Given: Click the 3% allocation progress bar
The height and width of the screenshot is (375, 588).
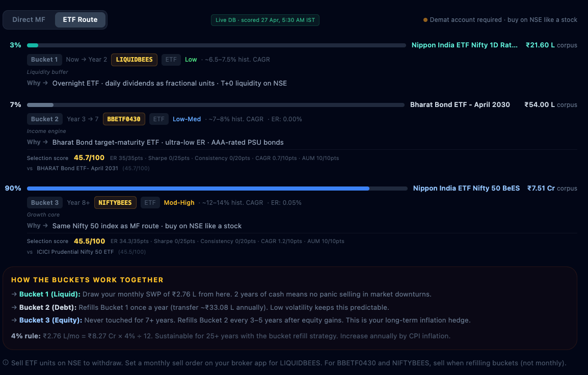Looking at the screenshot, I should click(x=217, y=45).
